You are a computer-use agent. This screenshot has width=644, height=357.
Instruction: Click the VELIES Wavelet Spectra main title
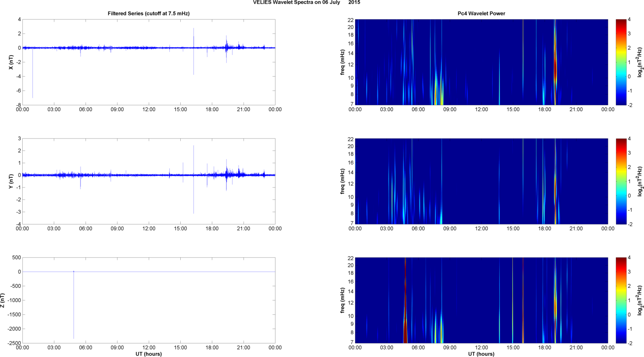pos(306,3)
